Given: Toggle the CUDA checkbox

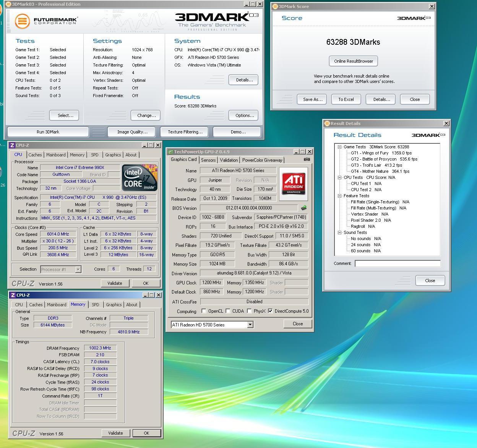Looking at the screenshot, I should (x=228, y=311).
